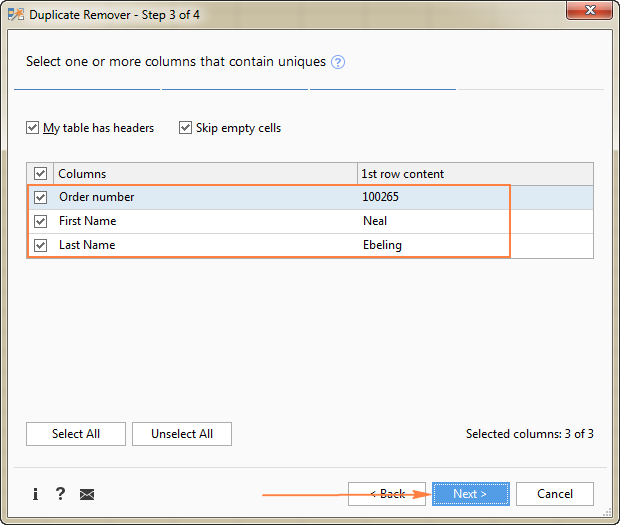The image size is (620, 525).
Task: Open help via the question mark icon
Action: (60, 494)
